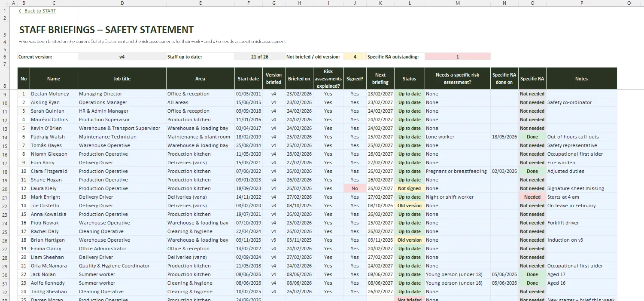Image resolution: width=644 pixels, height=301 pixels.
Task: Click the '18/05/2026' Specific RA date
Action: (504, 137)
